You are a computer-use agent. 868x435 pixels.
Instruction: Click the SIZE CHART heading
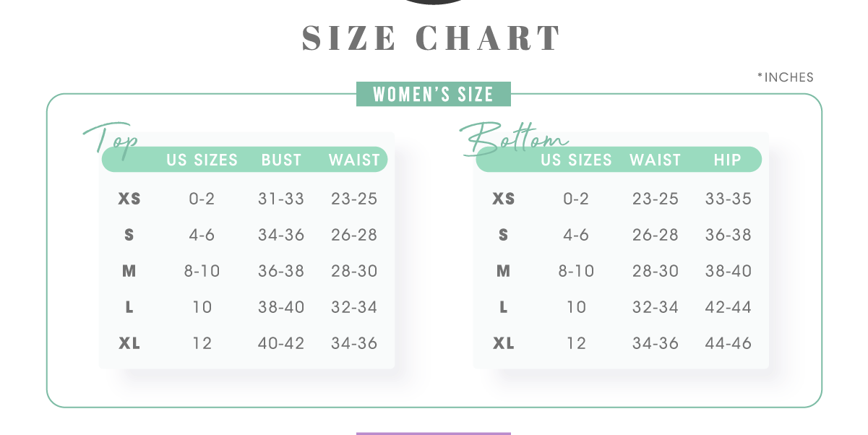tap(432, 38)
